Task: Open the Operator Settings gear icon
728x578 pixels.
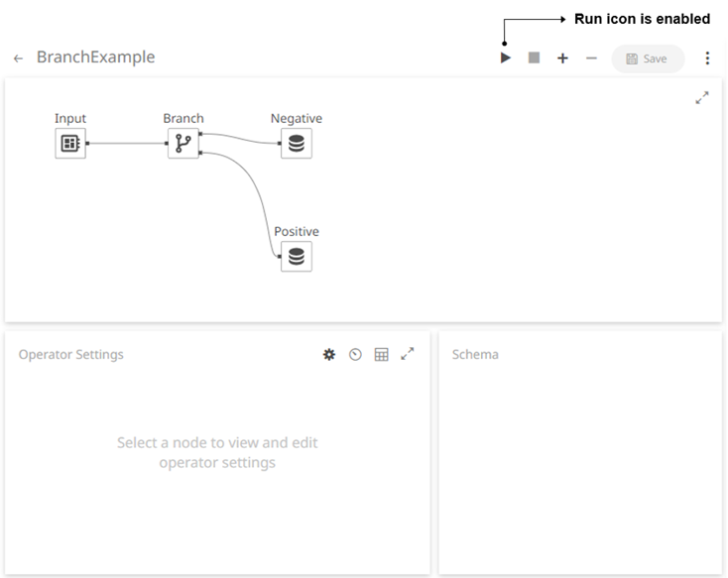Action: [x=329, y=354]
